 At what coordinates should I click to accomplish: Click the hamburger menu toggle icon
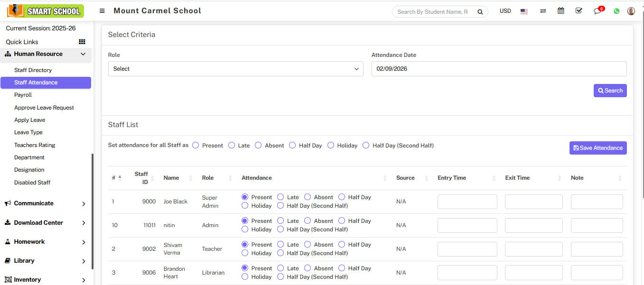102,11
